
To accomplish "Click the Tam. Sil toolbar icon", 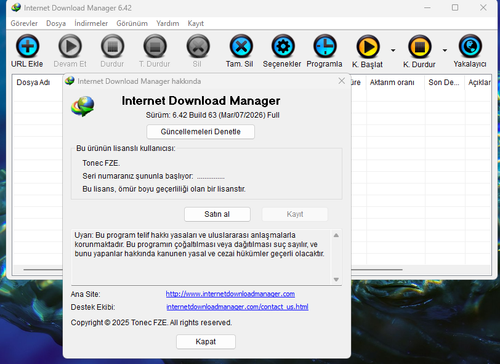I will pos(241,46).
